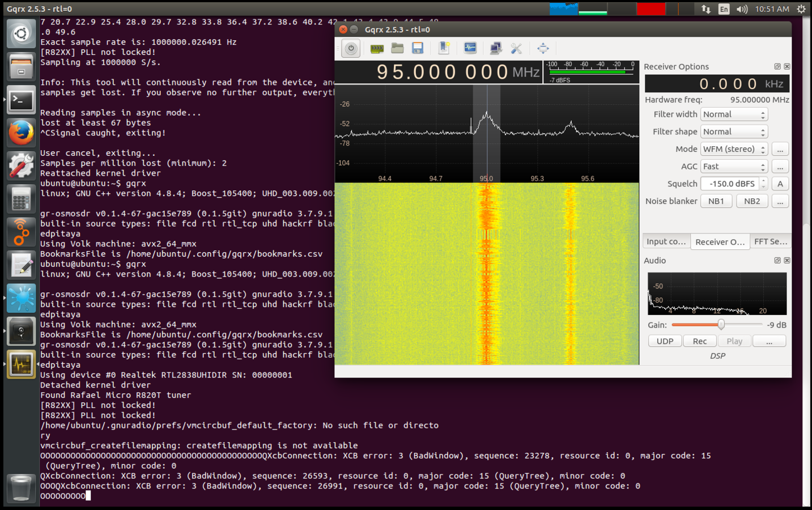
Task: Open audio options ellipsis button
Action: tap(769, 341)
